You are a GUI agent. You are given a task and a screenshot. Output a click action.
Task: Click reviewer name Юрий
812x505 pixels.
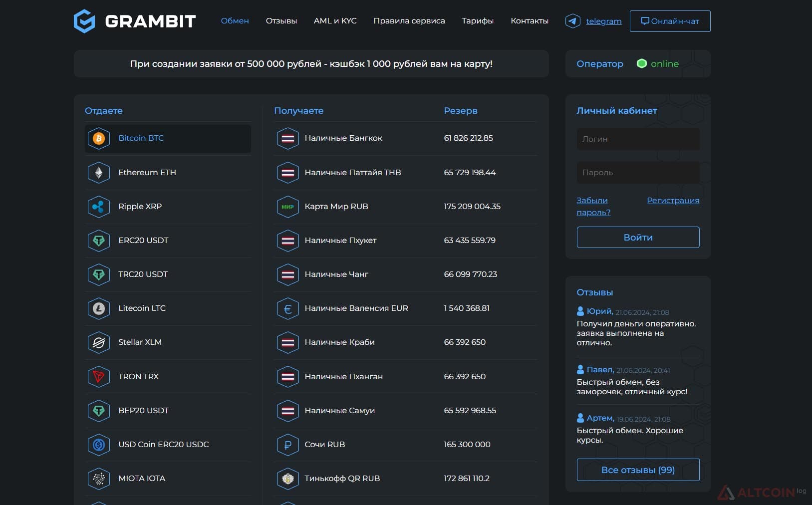coord(599,311)
